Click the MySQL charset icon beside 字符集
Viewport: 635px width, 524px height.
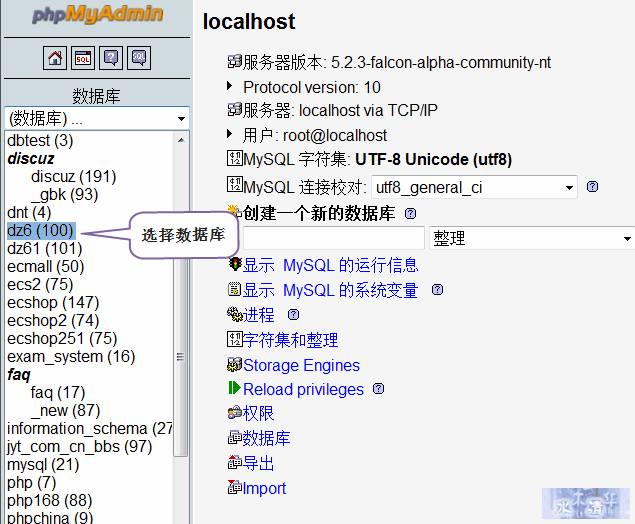tap(234, 158)
